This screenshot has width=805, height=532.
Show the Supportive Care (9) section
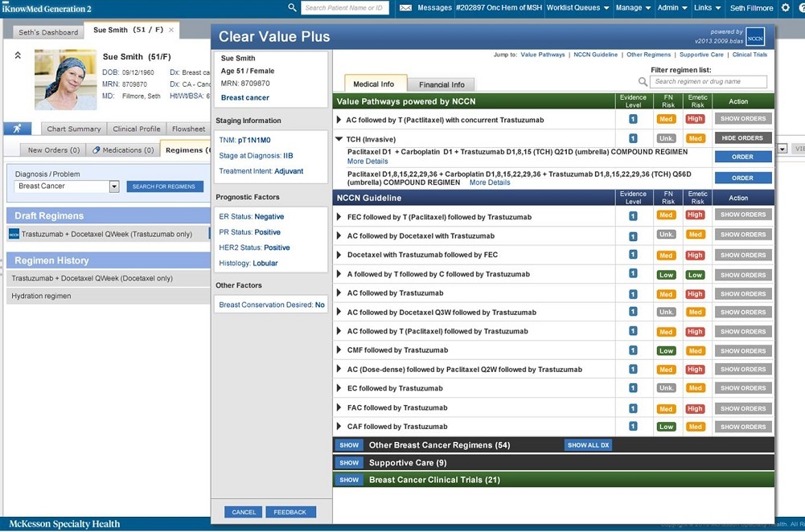tap(349, 463)
